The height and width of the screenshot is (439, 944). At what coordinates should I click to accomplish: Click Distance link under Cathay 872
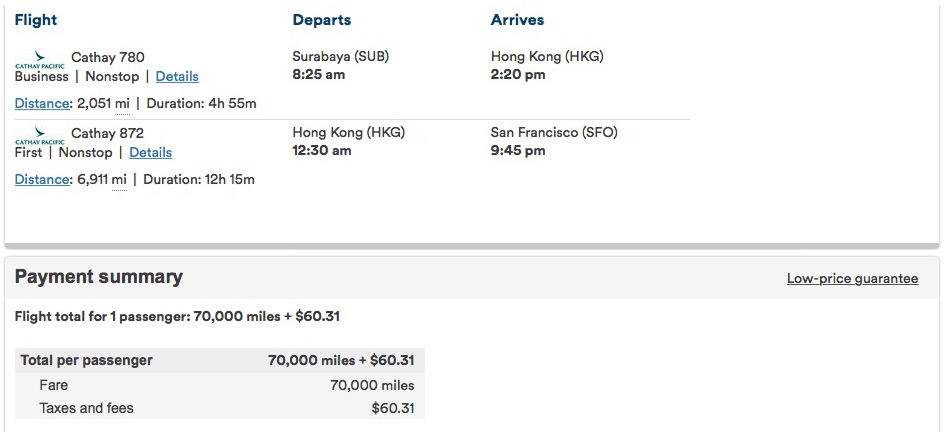click(x=42, y=179)
